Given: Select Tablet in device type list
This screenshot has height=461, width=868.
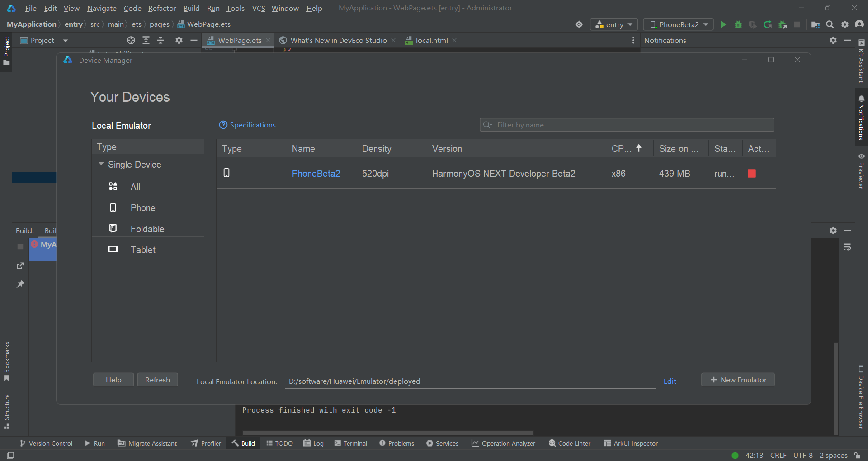Looking at the screenshot, I should (x=148, y=249).
